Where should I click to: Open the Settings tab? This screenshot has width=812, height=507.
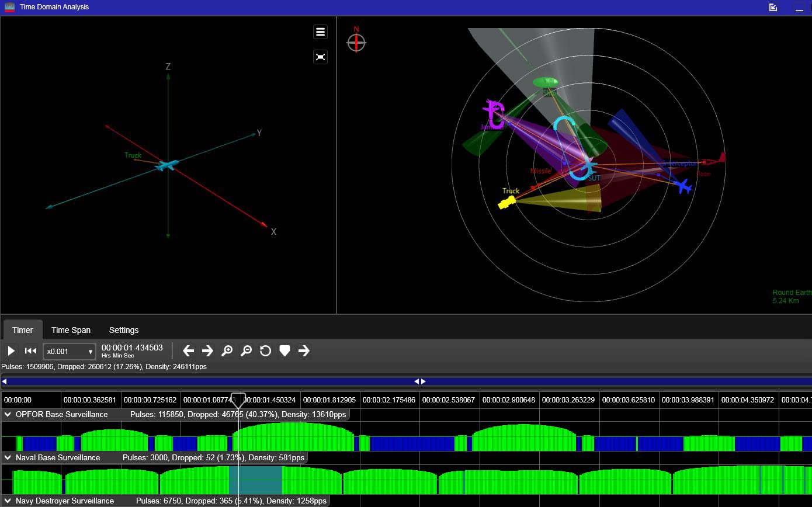[x=124, y=330]
